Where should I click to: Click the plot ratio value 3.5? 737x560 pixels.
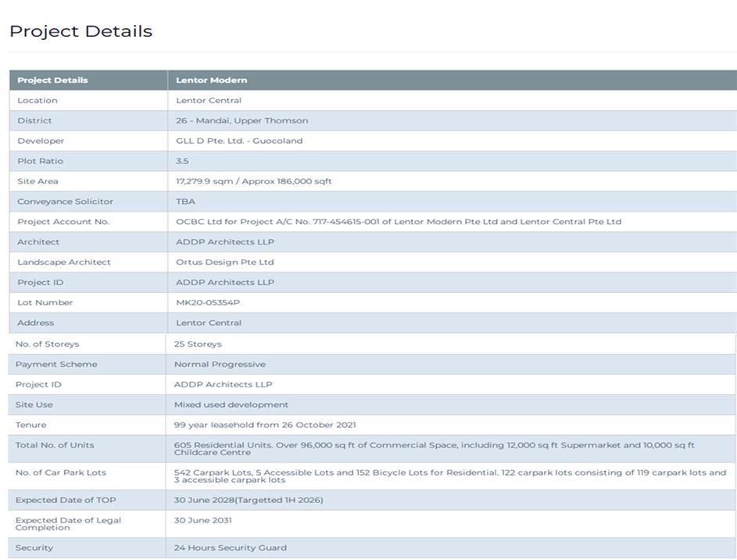(182, 161)
